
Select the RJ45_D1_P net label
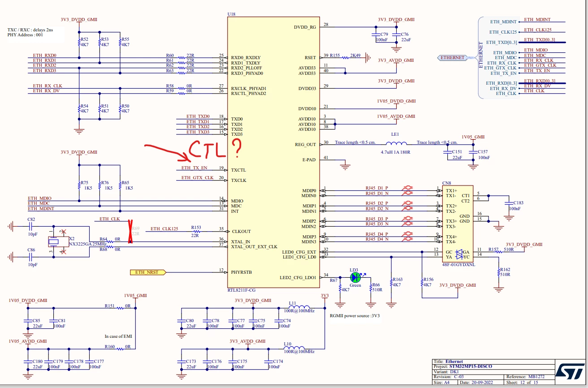[377, 189]
